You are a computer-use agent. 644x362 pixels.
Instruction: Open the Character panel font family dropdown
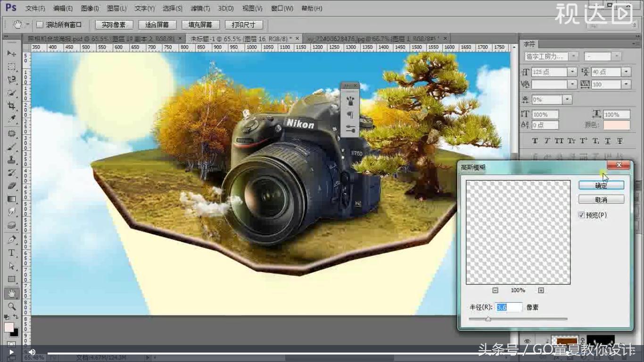click(x=573, y=56)
